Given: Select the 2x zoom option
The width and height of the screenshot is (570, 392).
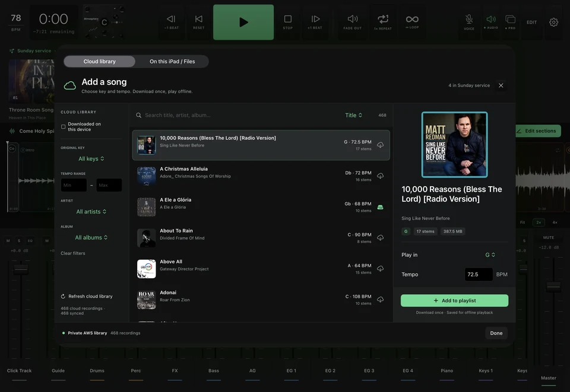Looking at the screenshot, I should (539, 222).
